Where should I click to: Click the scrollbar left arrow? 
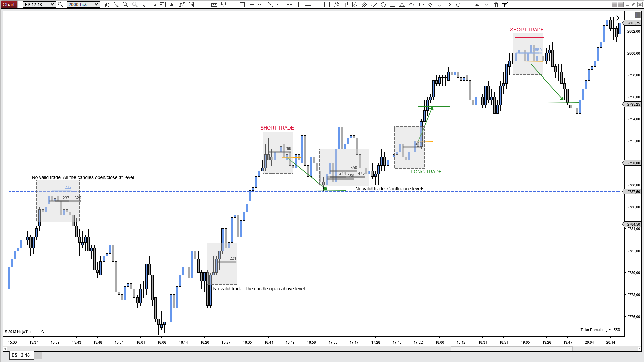click(6, 349)
